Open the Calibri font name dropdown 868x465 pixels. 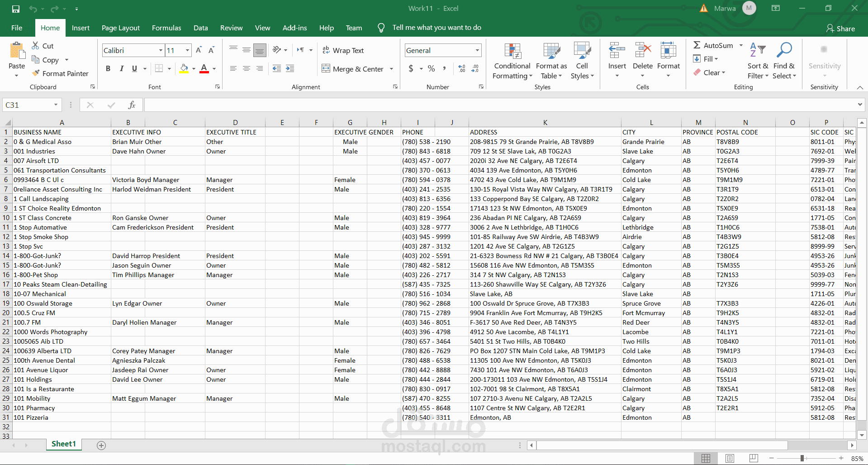(161, 50)
